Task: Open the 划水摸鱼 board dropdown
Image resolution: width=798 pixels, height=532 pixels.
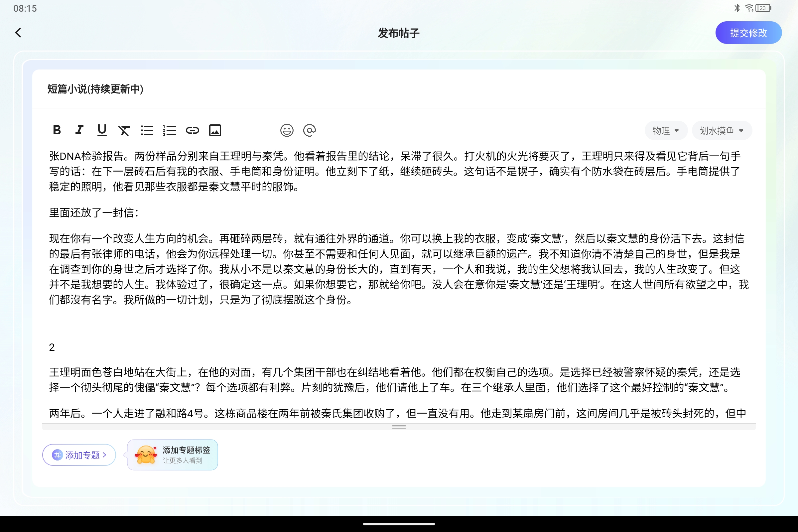Action: pos(722,130)
